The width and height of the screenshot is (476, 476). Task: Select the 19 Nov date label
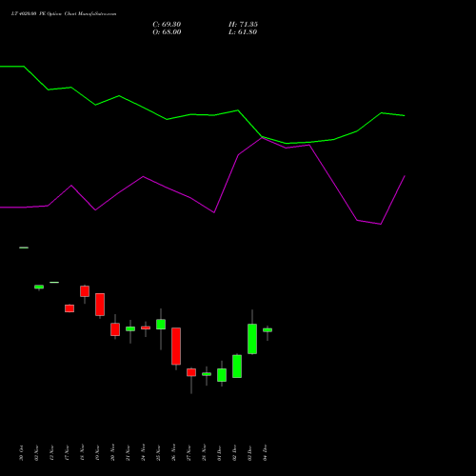[x=97, y=453]
